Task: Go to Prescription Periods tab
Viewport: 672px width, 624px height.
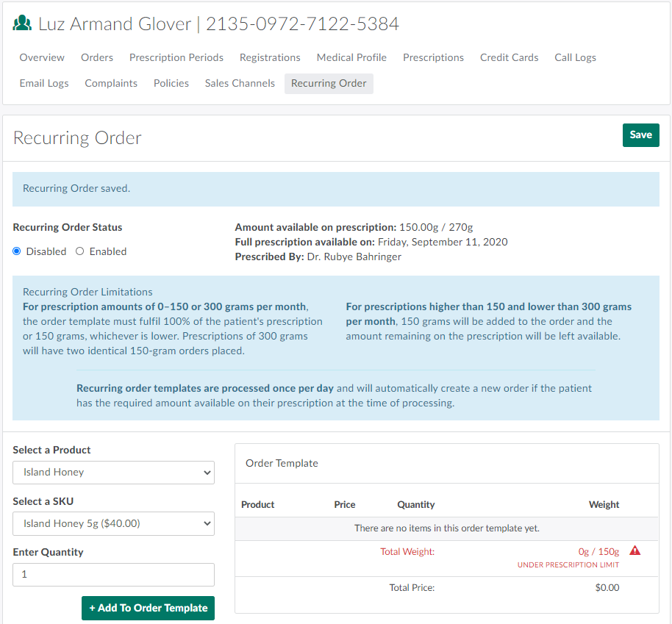Action: click(x=176, y=57)
